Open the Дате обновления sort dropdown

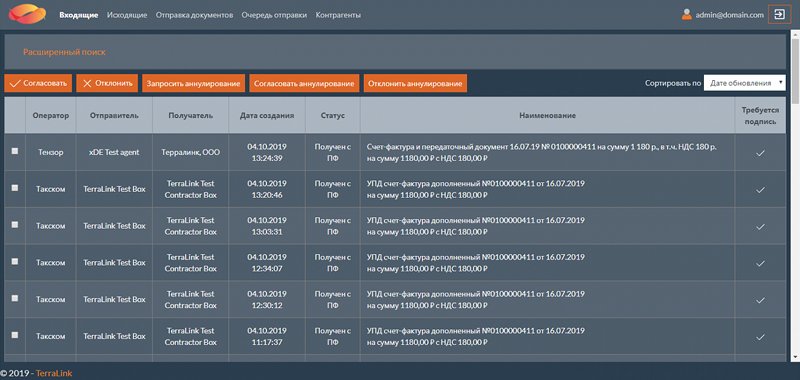pyautogui.click(x=745, y=83)
